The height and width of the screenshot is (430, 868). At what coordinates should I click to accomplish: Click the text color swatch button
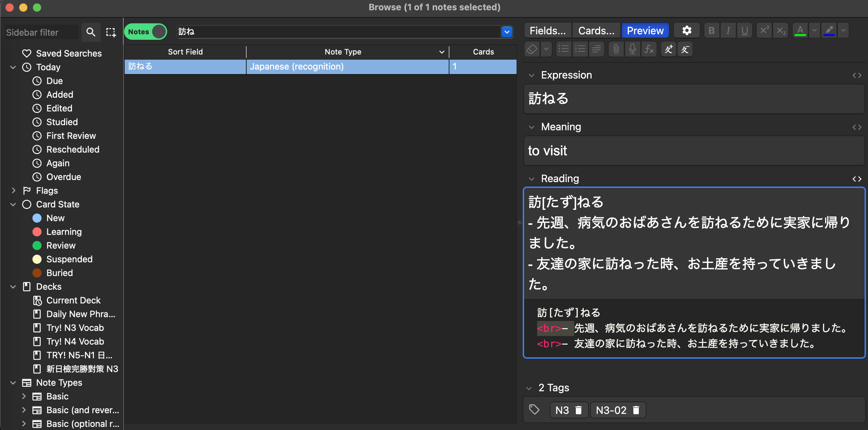point(800,31)
